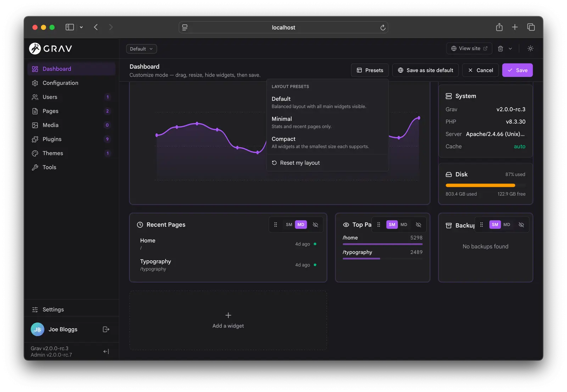567x392 pixels.
Task: Open the Media section
Action: pos(71,125)
